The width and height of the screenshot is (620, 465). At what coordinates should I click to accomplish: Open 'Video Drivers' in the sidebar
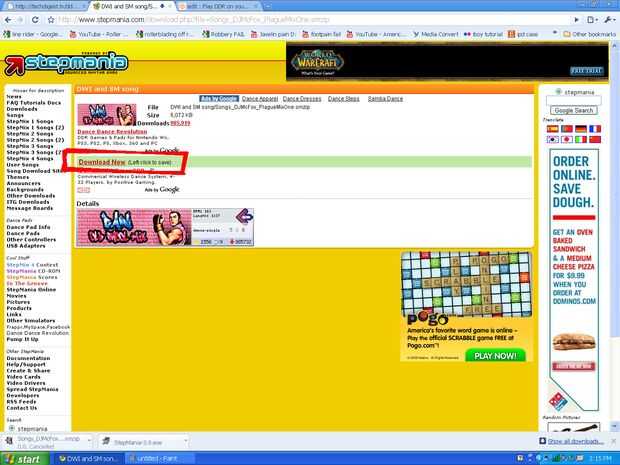[x=26, y=383]
